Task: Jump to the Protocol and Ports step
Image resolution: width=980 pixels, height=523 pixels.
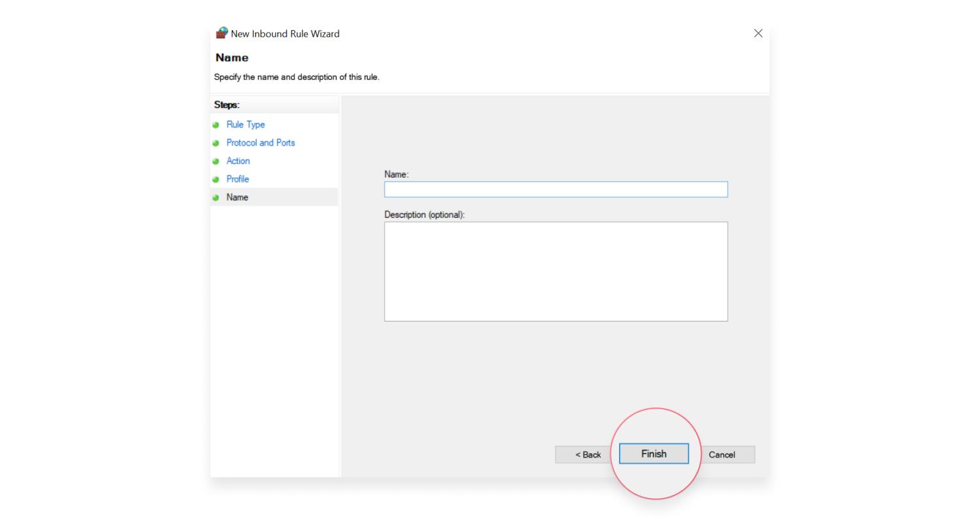Action: (261, 143)
